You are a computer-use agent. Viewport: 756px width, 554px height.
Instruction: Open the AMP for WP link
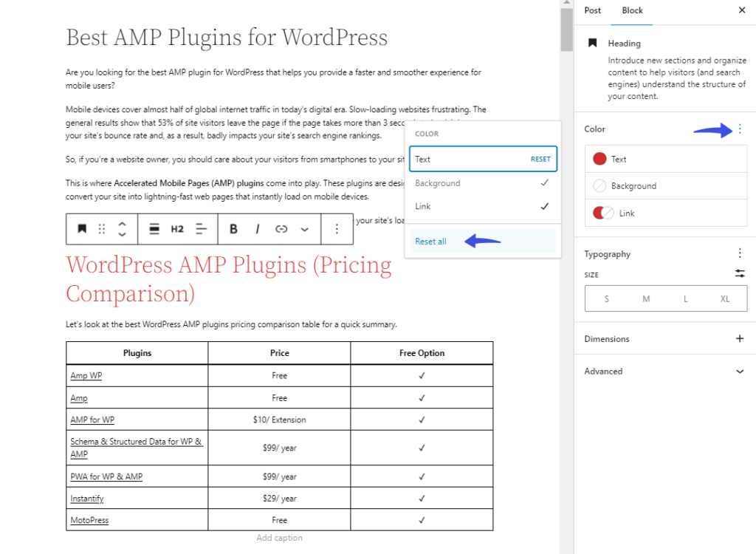[x=92, y=420]
